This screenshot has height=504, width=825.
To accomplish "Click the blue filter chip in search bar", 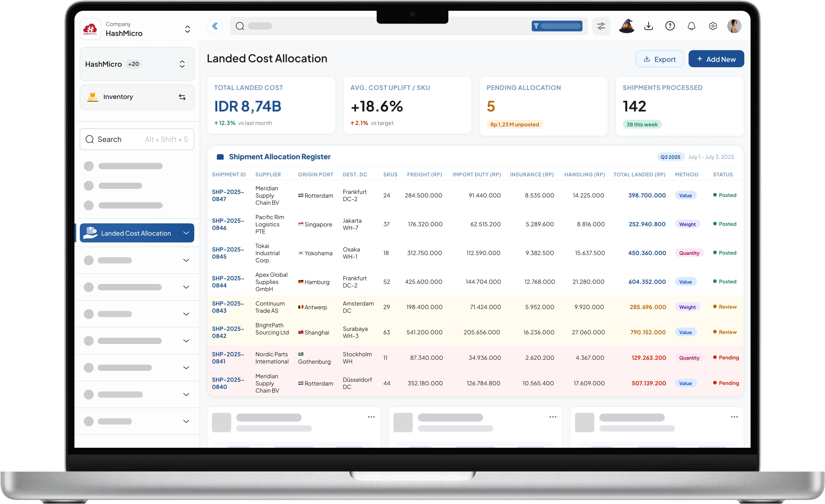I will point(557,26).
